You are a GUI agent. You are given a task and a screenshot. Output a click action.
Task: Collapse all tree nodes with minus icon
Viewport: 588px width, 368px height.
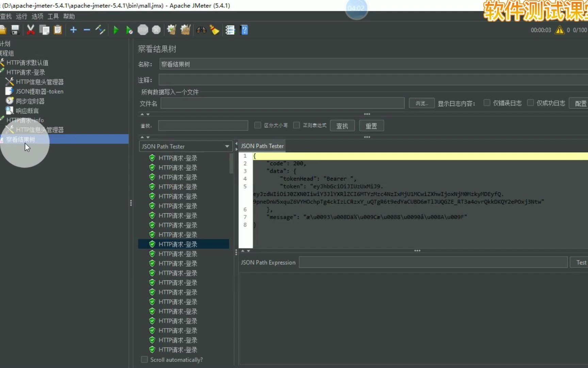click(x=87, y=30)
